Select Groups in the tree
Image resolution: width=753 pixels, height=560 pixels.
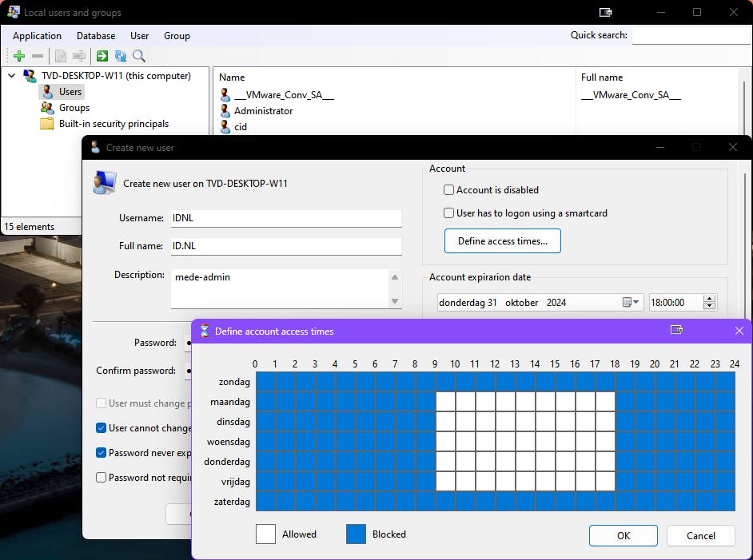(x=74, y=108)
